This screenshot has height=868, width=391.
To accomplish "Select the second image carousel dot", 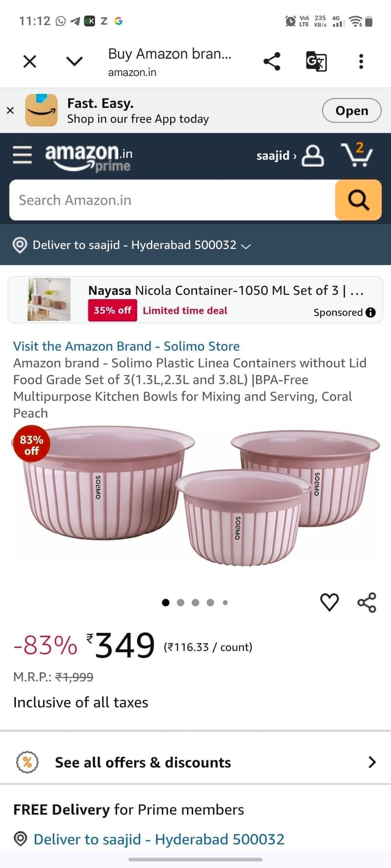I will [x=181, y=602].
